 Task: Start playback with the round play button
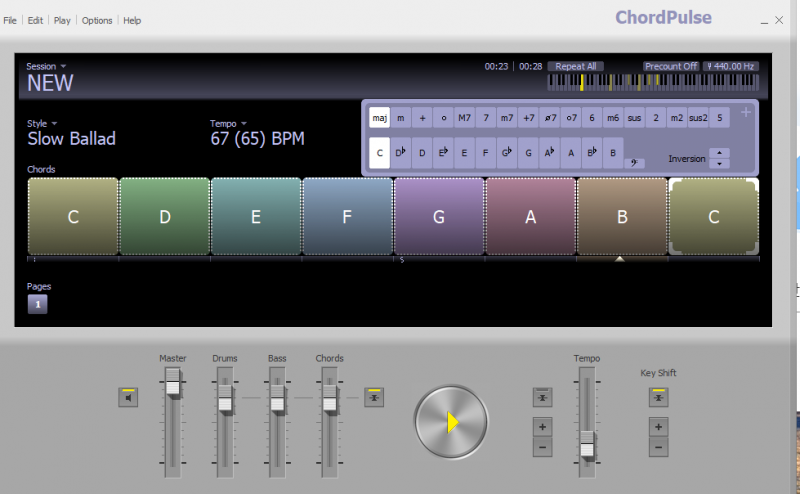451,422
